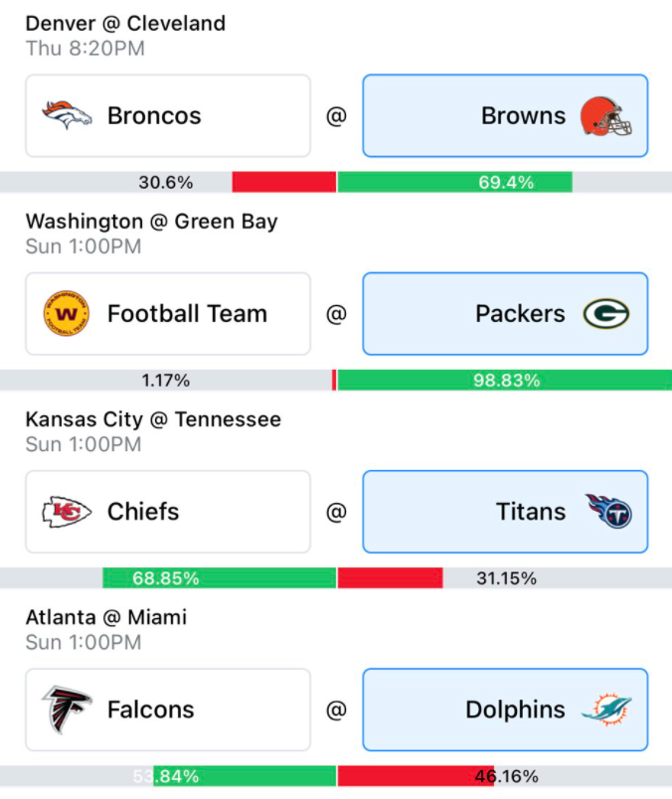Choose Falcons as the winner
This screenshot has height=799, width=672.
[168, 710]
